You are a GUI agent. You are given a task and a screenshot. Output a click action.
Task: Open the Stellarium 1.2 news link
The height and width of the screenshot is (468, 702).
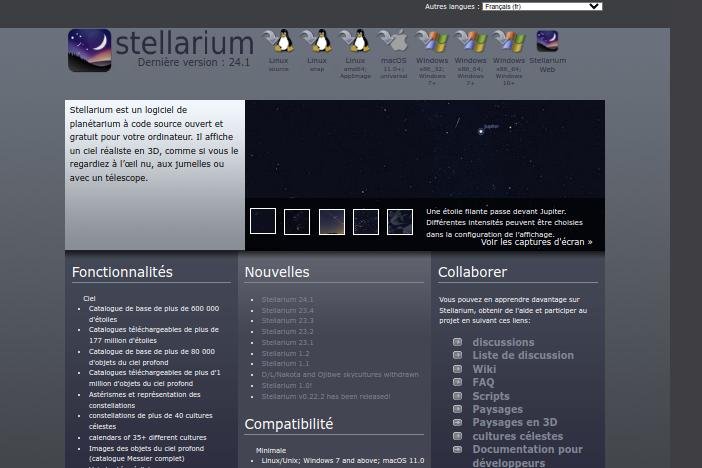(285, 353)
